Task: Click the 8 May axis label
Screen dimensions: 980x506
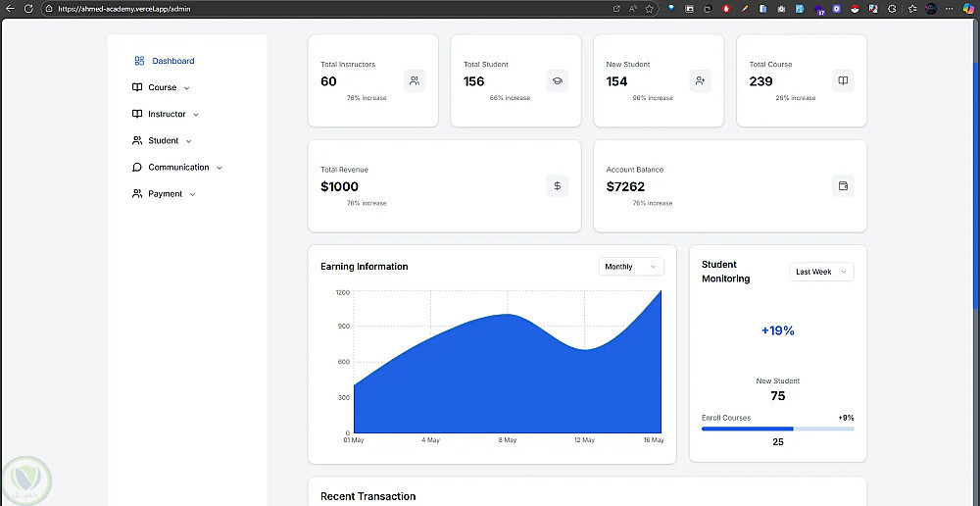Action: click(x=508, y=440)
